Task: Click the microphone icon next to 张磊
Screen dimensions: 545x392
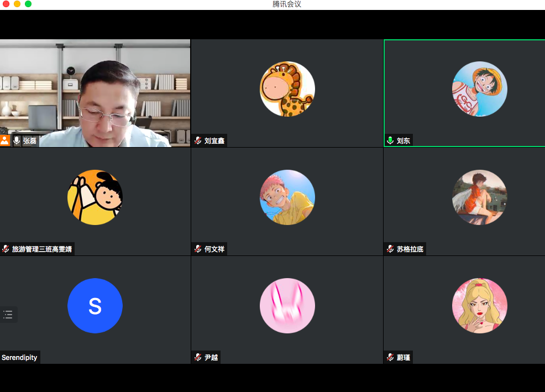Action: (x=17, y=140)
